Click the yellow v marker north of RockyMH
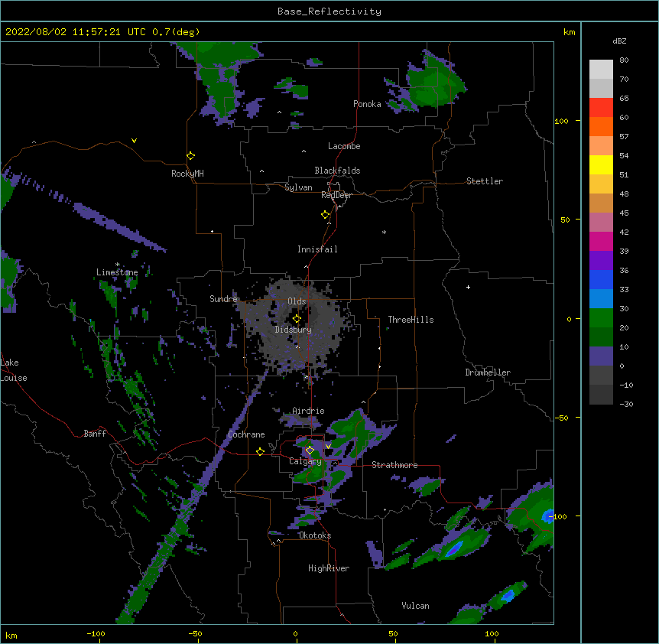659x644 pixels. tap(134, 141)
